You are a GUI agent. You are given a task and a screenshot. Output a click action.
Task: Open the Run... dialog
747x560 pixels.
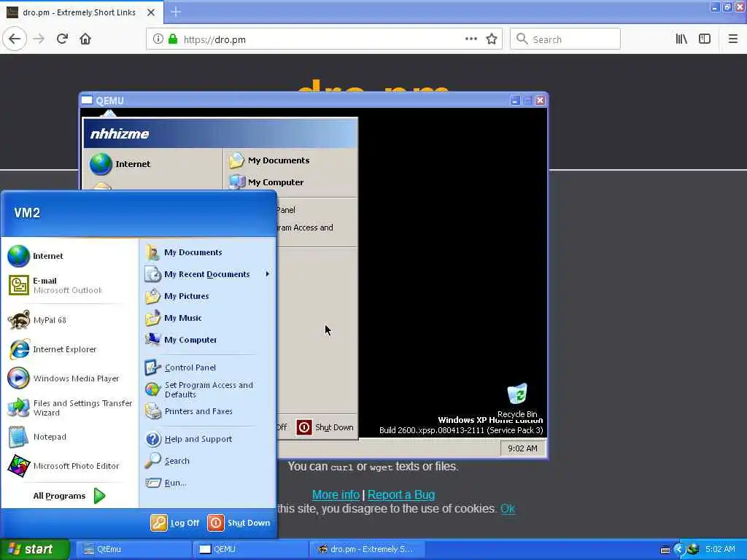click(x=166, y=483)
